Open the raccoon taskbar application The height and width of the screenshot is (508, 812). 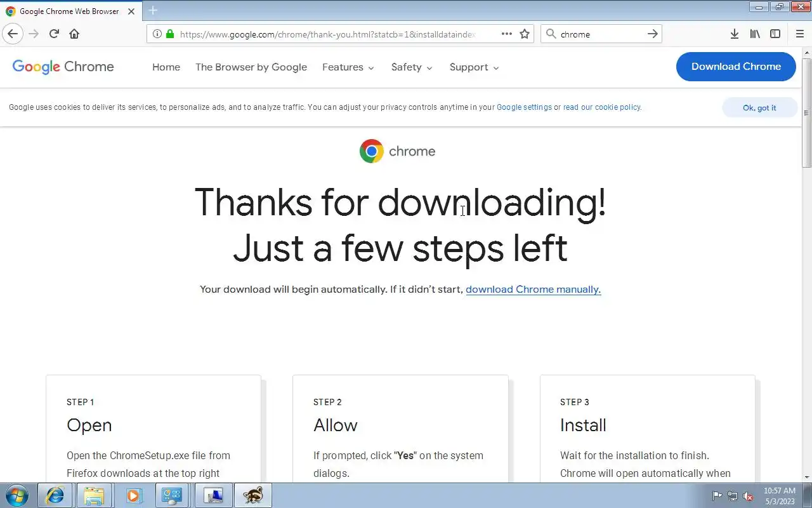pos(252,495)
